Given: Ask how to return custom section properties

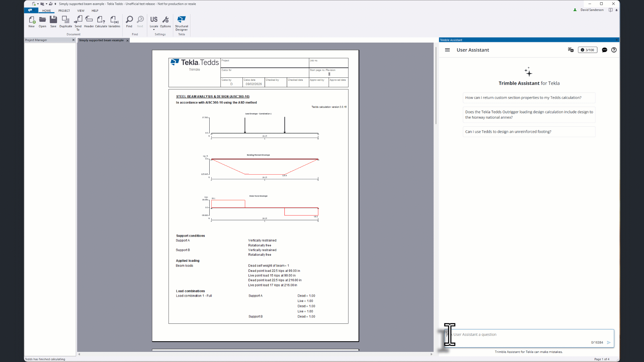Looking at the screenshot, I should (529, 98).
